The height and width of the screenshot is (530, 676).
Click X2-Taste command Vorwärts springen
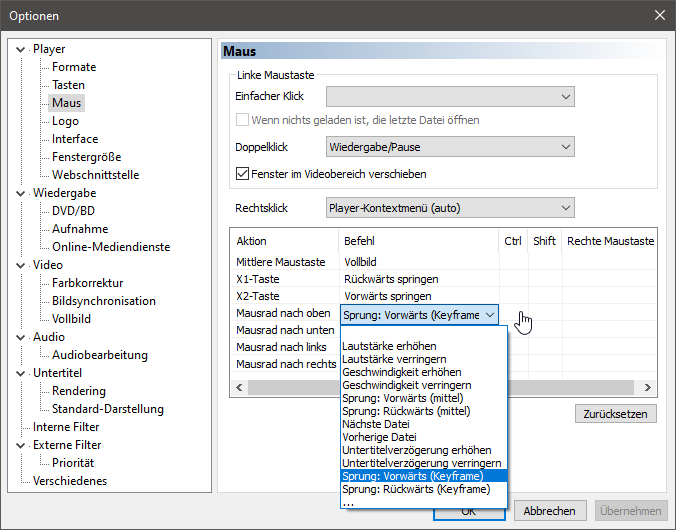pyautogui.click(x=388, y=296)
